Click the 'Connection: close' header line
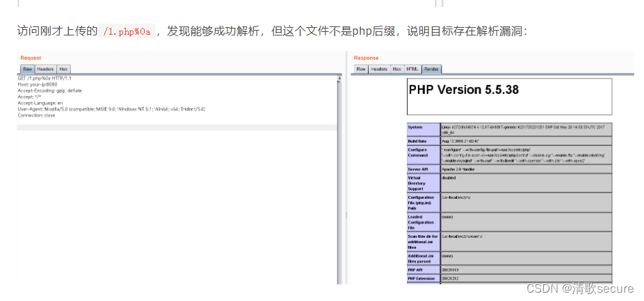 (36, 115)
